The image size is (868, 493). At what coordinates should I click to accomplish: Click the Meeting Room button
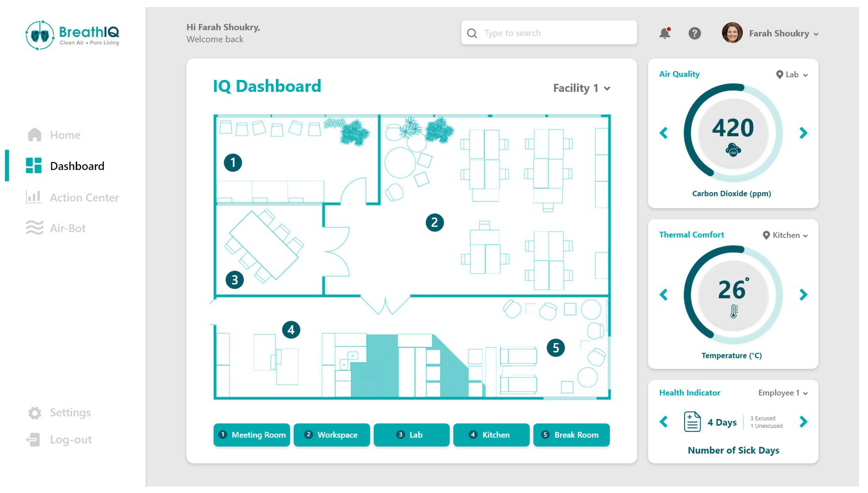click(x=252, y=435)
